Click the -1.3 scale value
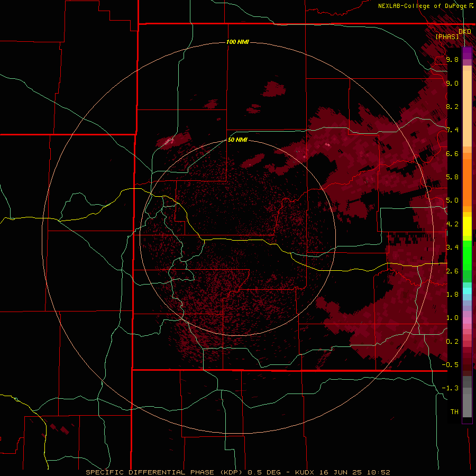 450,388
